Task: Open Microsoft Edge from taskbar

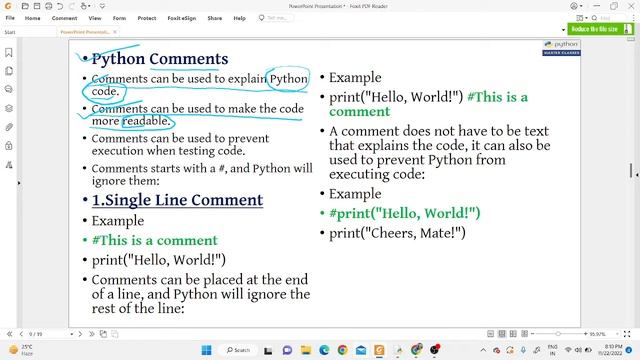Action: point(324,350)
